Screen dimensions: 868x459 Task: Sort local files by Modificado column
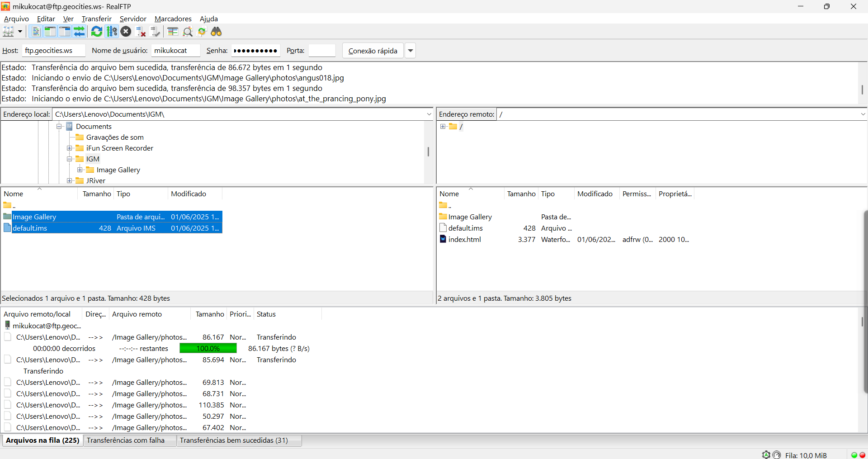(x=195, y=194)
